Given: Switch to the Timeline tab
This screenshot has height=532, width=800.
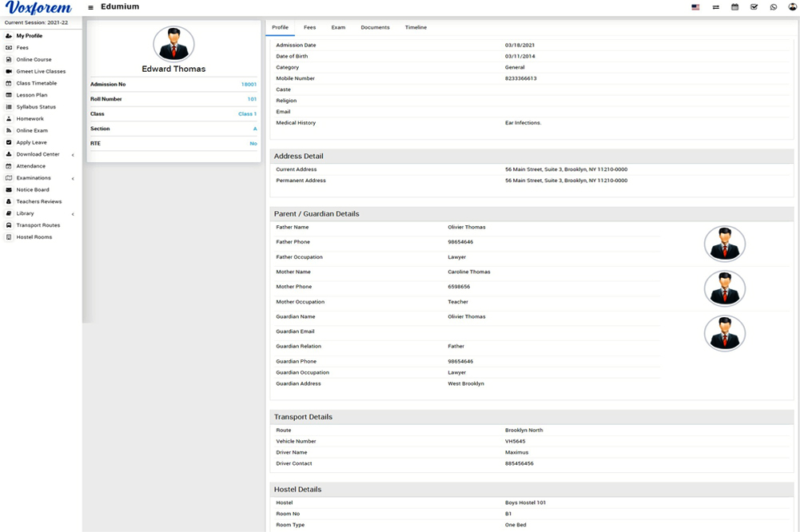Looking at the screenshot, I should tap(416, 28).
